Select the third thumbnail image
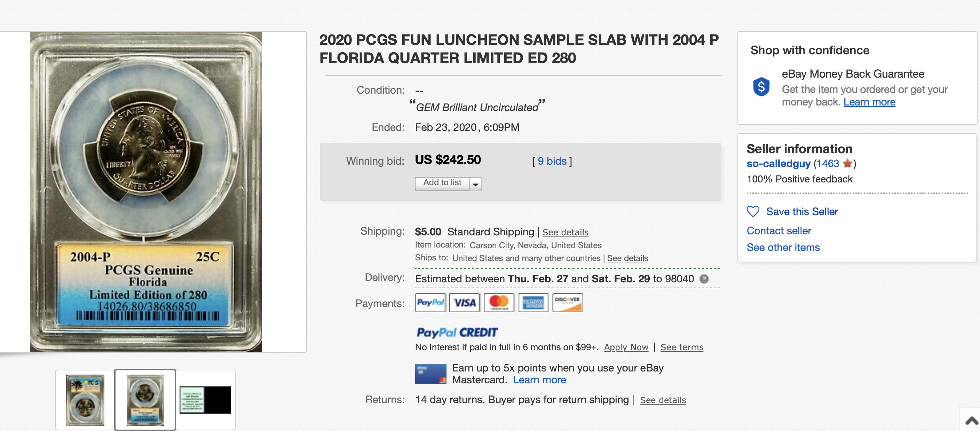This screenshot has height=431, width=980. [x=205, y=400]
